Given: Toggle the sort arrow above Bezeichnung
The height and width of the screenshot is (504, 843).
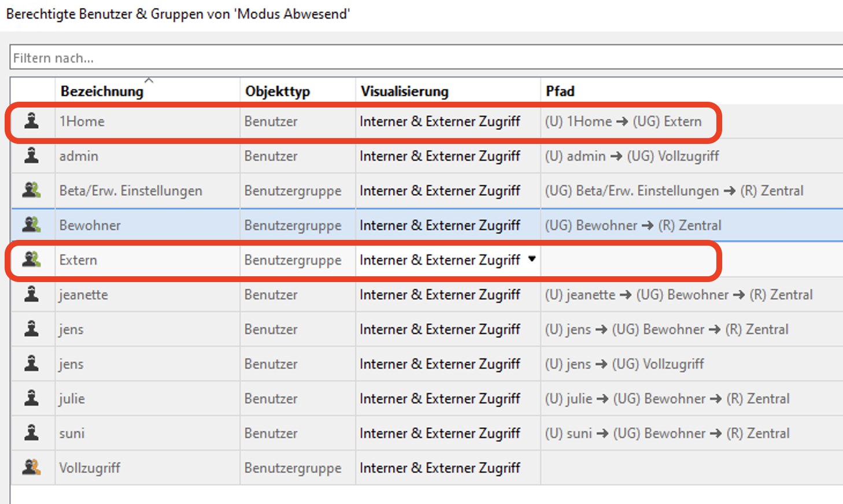Looking at the screenshot, I should tap(149, 80).
